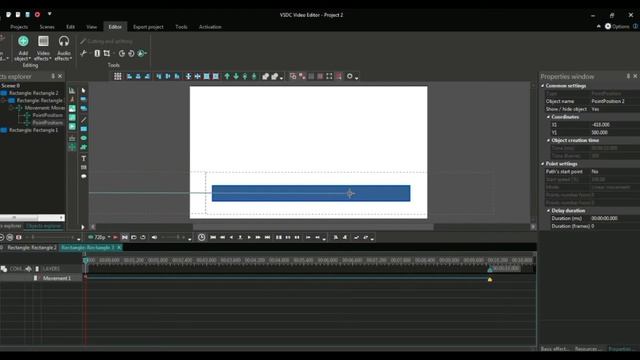Switch to Resources tab at bottom right

587,349
